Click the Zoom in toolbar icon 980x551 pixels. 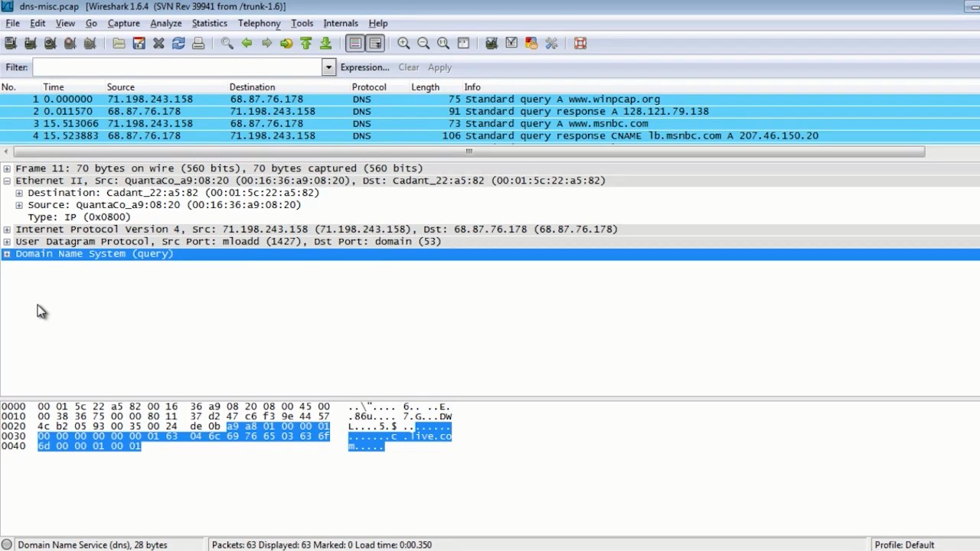pyautogui.click(x=403, y=44)
